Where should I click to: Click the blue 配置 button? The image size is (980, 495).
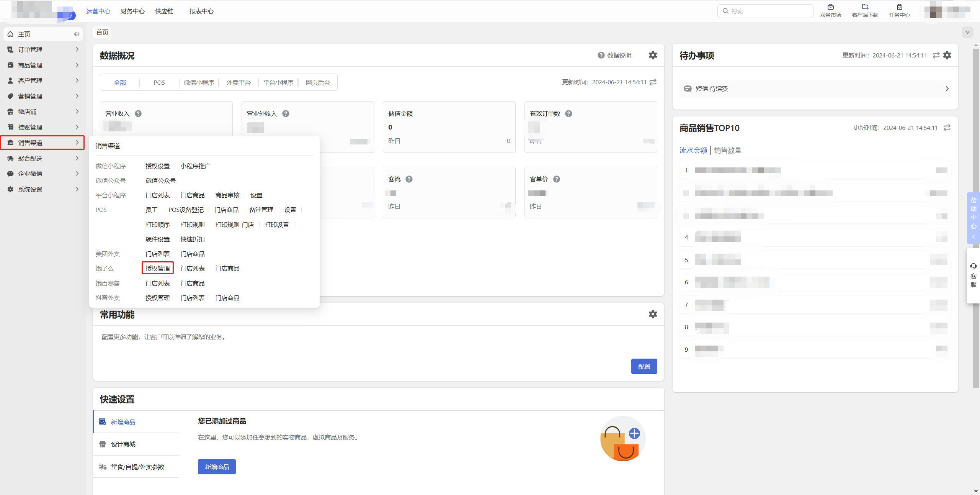pyautogui.click(x=644, y=366)
